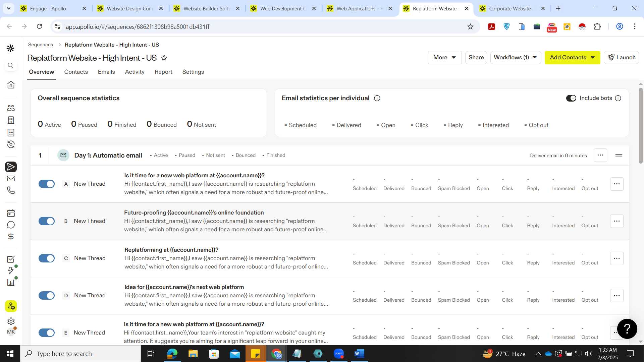Show info icon next to Include bots

point(618,98)
